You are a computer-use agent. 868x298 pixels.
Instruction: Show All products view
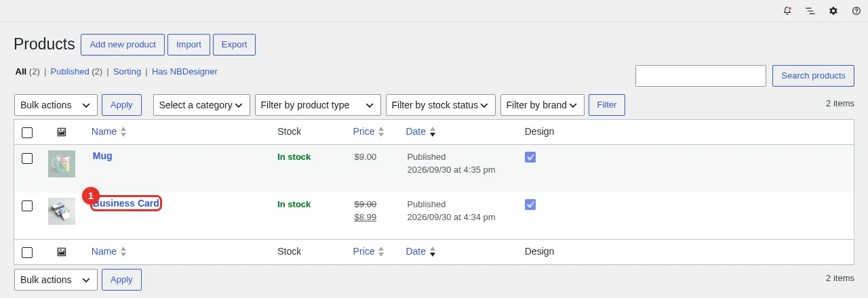click(21, 71)
